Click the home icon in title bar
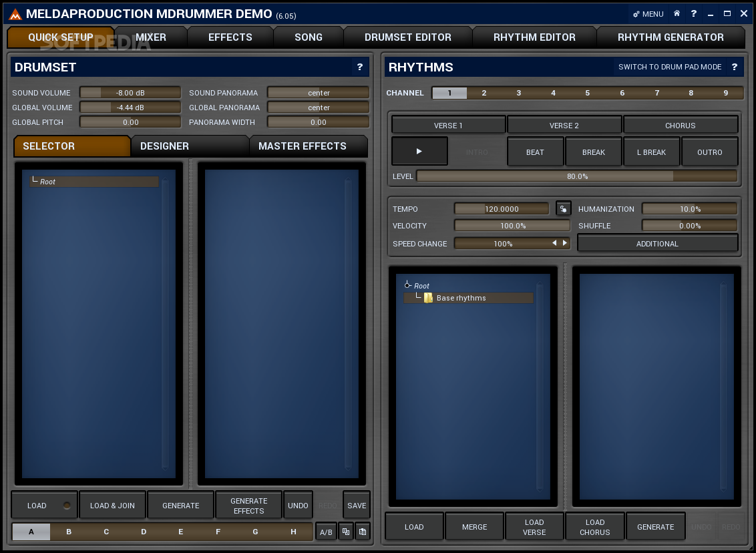The height and width of the screenshot is (553, 756). tap(677, 13)
